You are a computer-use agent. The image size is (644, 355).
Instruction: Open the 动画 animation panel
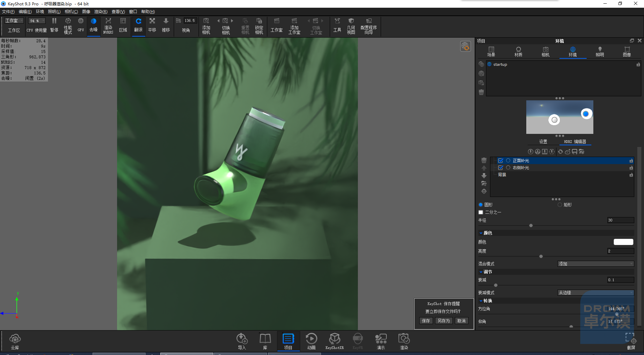[x=311, y=342]
